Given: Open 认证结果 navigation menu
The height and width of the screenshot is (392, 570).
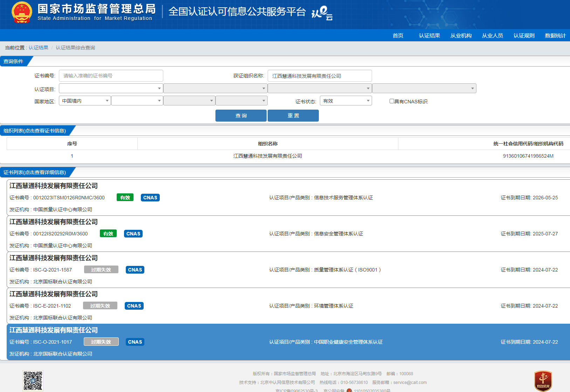Looking at the screenshot, I should point(430,35).
